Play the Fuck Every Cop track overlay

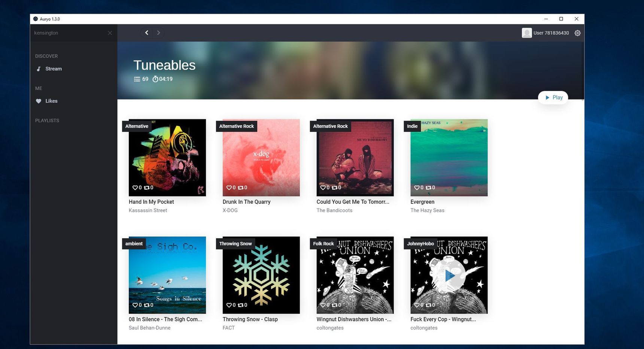(449, 276)
